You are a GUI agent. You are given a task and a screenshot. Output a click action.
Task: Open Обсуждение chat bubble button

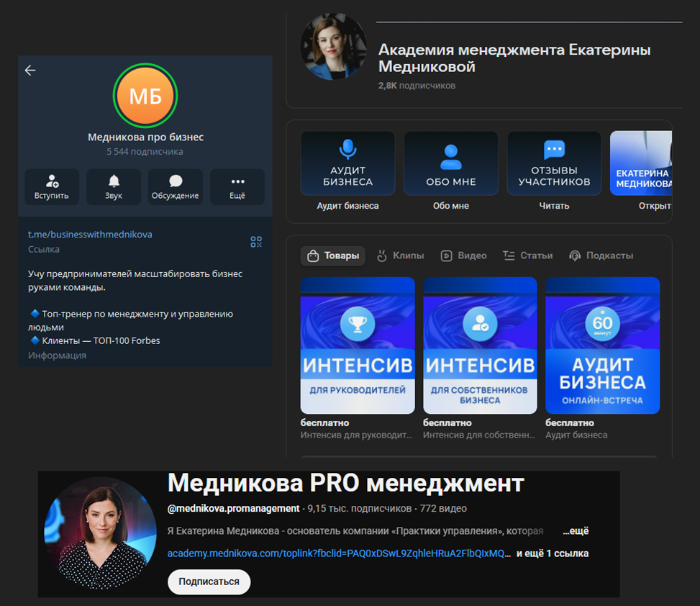pyautogui.click(x=176, y=186)
